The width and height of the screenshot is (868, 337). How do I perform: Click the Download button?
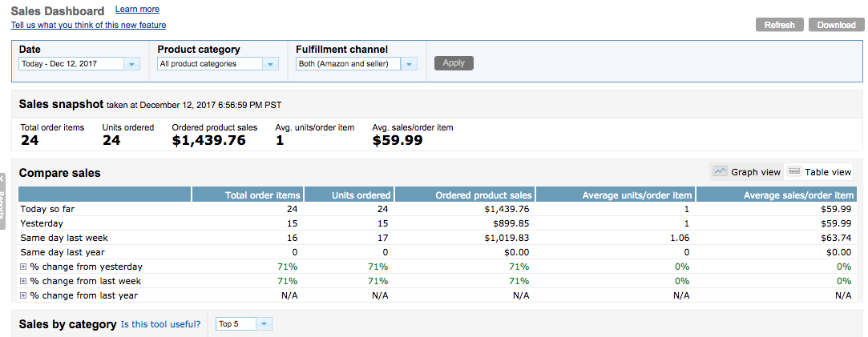(x=837, y=25)
